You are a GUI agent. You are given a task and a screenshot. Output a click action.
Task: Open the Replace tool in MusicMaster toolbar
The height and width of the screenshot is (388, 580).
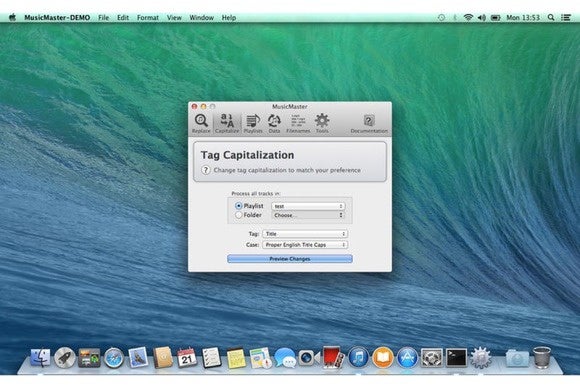point(201,124)
